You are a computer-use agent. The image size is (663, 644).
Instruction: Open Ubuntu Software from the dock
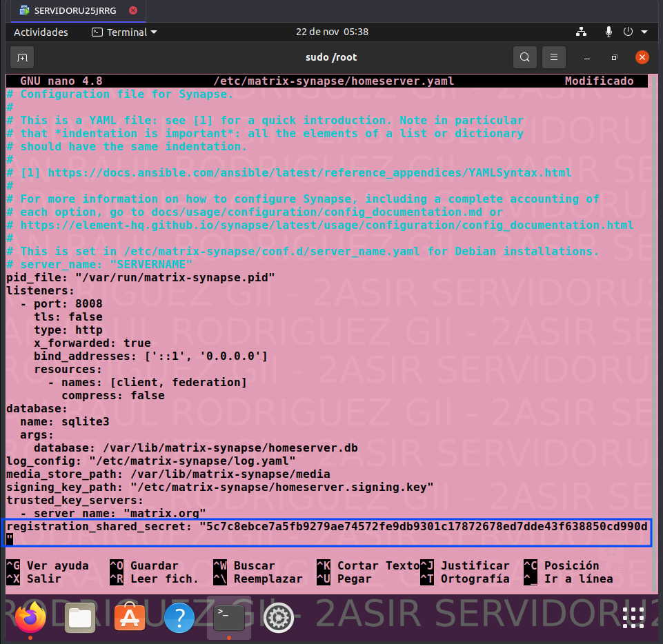pyautogui.click(x=130, y=618)
